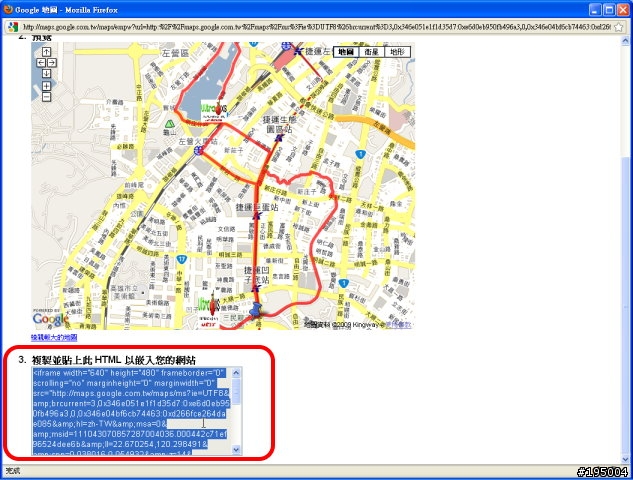Pan the map left with the arrow button
The width and height of the screenshot is (633, 480).
[41, 63]
